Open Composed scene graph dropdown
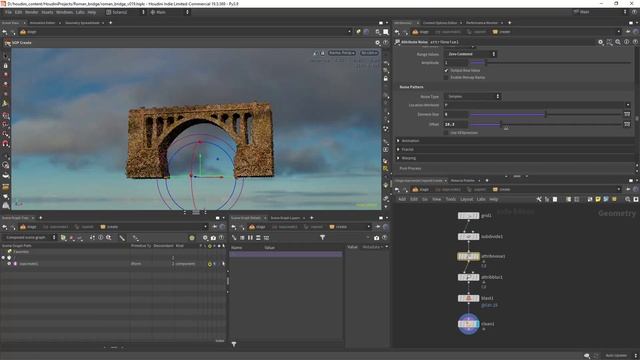640x360 pixels. tap(29, 238)
